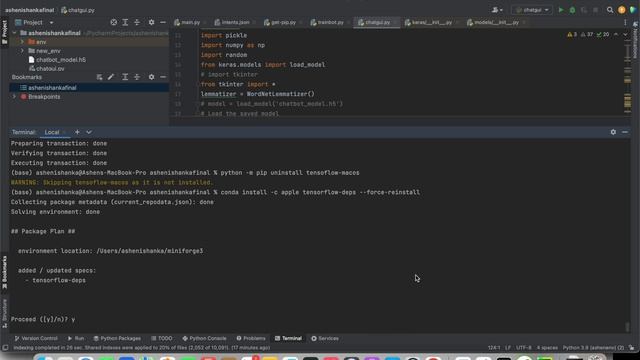Select the Local terminal tab
The image size is (640, 360).
pos(52,132)
